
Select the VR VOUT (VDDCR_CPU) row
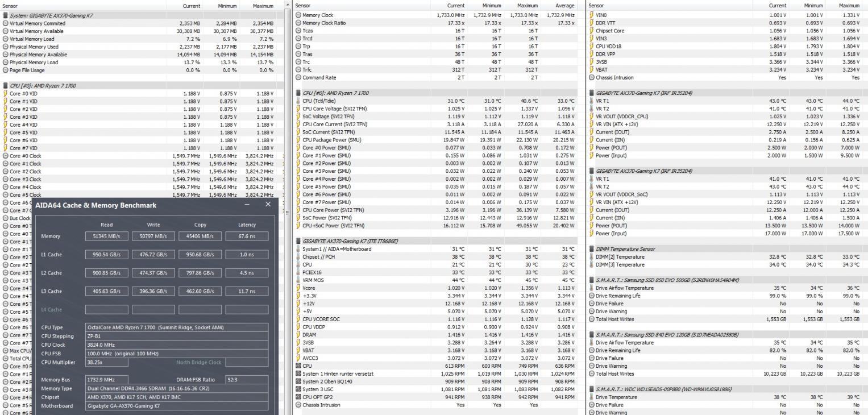click(728, 117)
